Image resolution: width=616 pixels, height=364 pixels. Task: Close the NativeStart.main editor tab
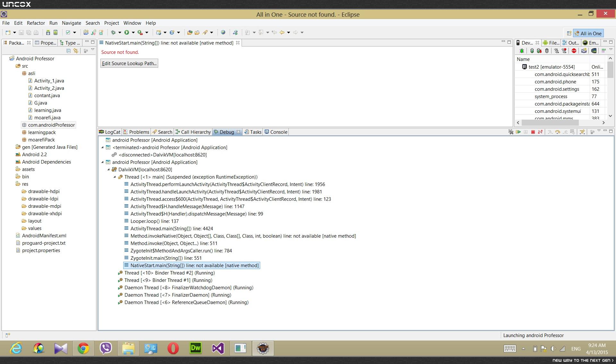pos(238,43)
